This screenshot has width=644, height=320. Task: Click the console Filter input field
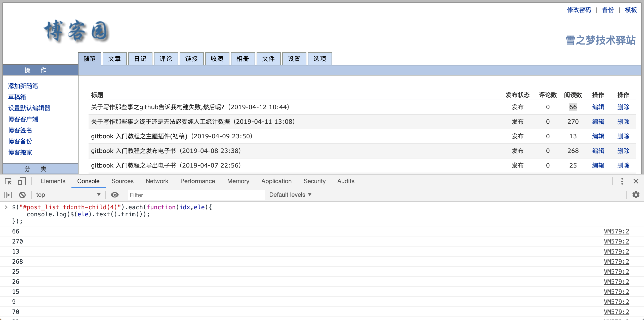pyautogui.click(x=196, y=195)
